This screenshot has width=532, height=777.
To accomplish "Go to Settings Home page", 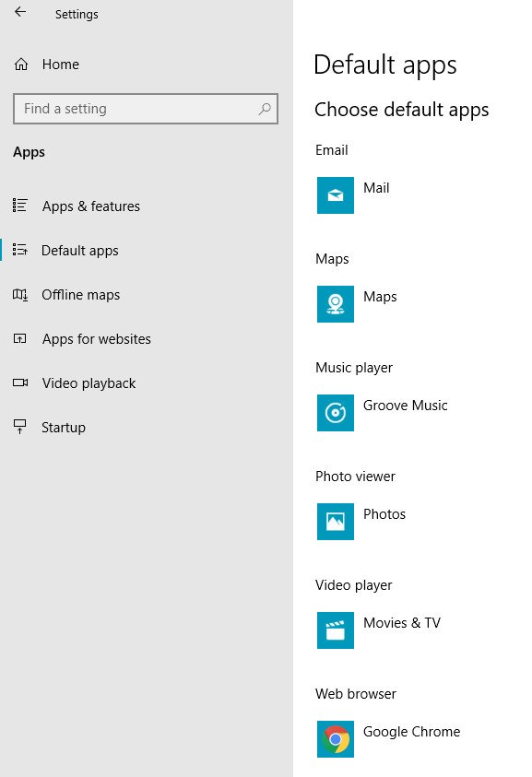I will 61,65.
